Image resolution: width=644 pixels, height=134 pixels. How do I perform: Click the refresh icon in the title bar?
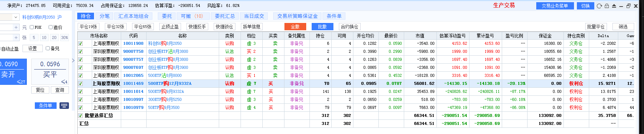[x=599, y=6]
